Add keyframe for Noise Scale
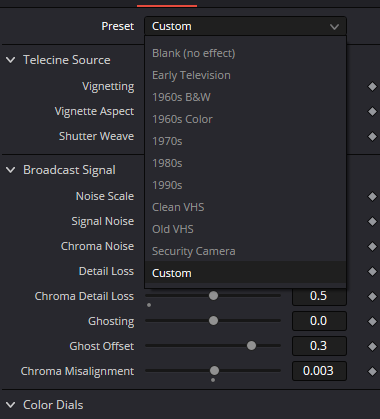The height and width of the screenshot is (419, 380). pos(372,197)
